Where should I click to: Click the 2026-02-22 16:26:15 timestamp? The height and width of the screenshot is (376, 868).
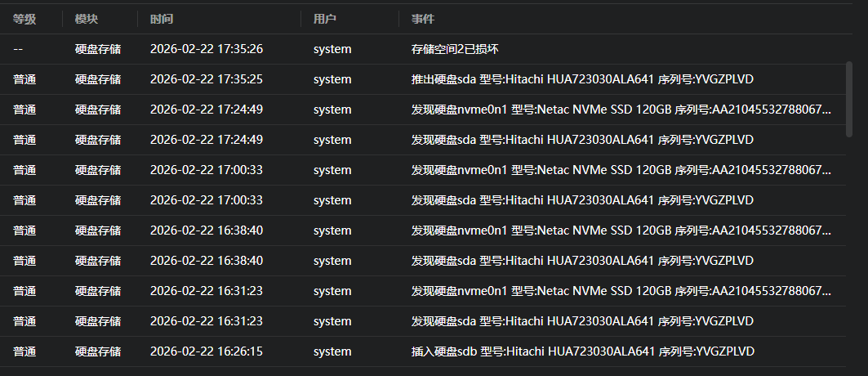click(207, 351)
